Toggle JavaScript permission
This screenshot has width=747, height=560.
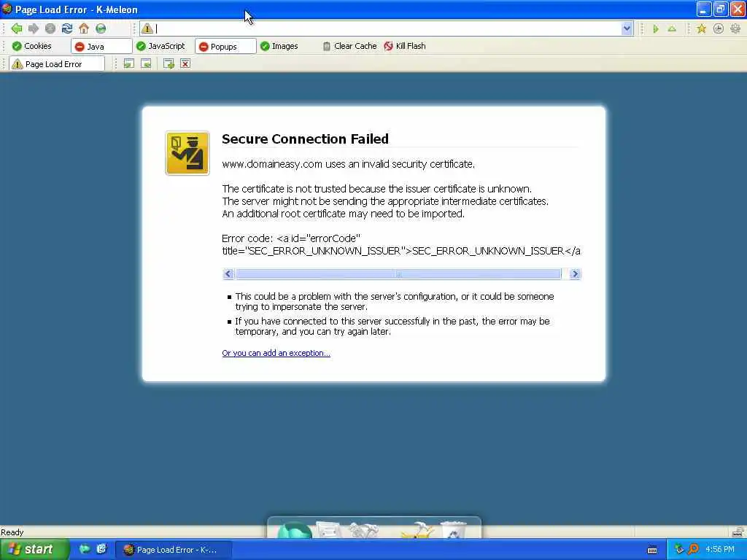[x=160, y=46]
